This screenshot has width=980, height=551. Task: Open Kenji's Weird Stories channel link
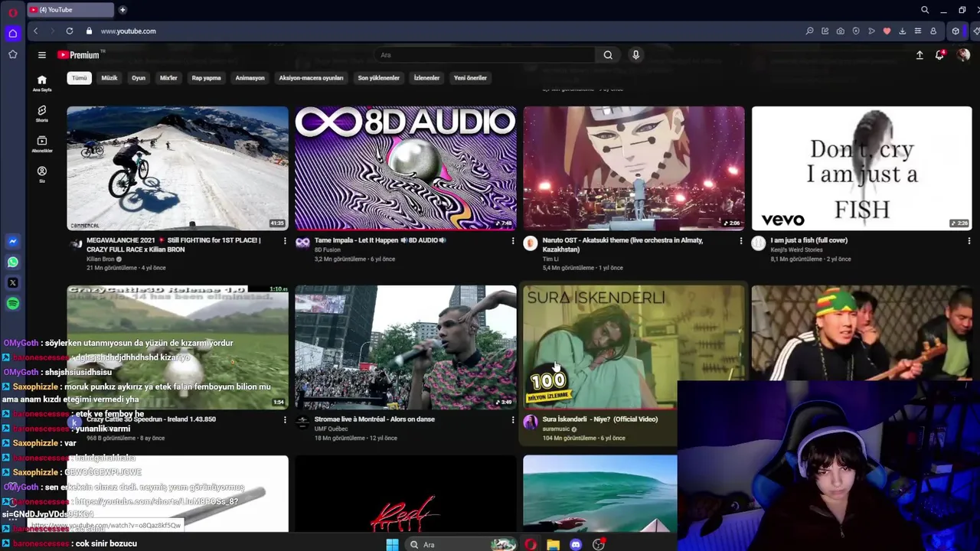796,250
